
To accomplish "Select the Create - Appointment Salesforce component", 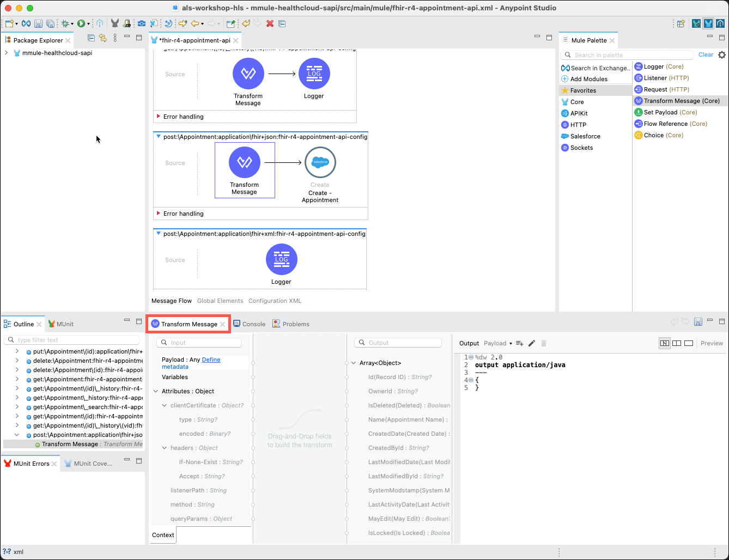I will pos(320,174).
